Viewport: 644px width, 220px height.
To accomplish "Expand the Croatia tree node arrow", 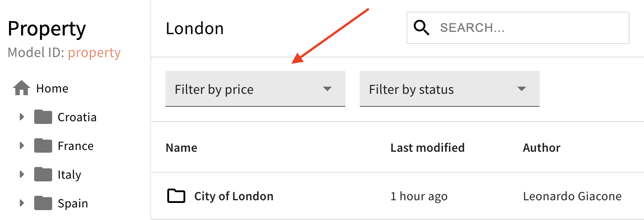I will point(22,117).
